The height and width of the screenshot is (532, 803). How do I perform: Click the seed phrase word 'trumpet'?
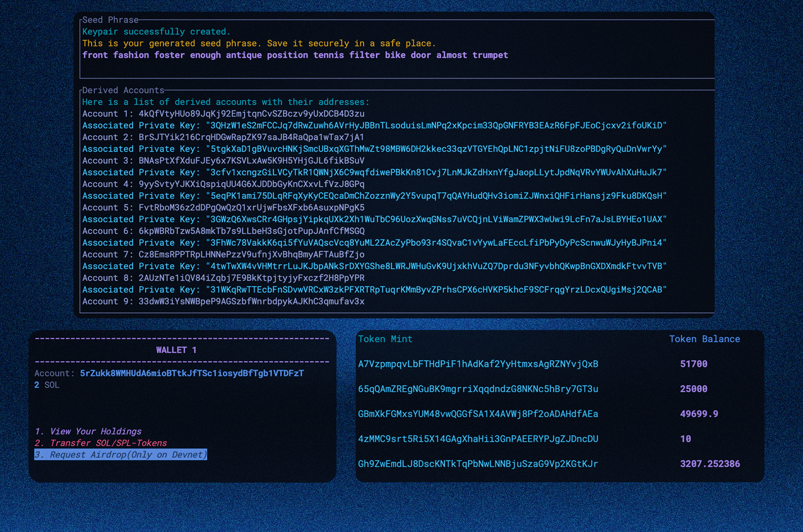pyautogui.click(x=490, y=55)
